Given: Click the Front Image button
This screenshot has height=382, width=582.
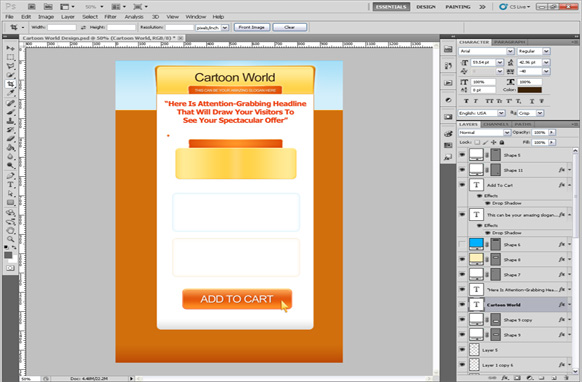Looking at the screenshot, I should (252, 27).
